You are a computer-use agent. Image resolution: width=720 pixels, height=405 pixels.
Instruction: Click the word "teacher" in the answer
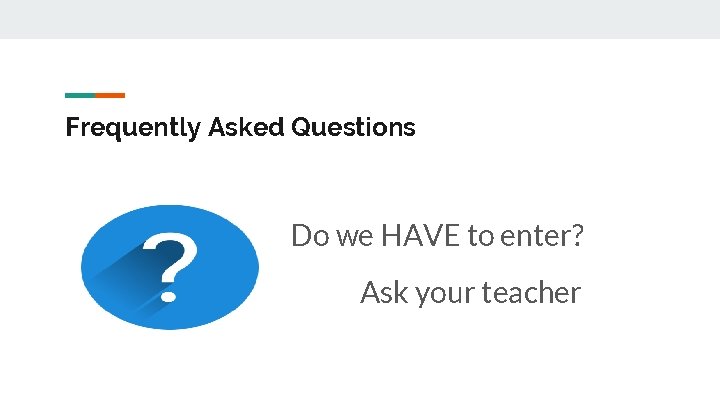[530, 293]
